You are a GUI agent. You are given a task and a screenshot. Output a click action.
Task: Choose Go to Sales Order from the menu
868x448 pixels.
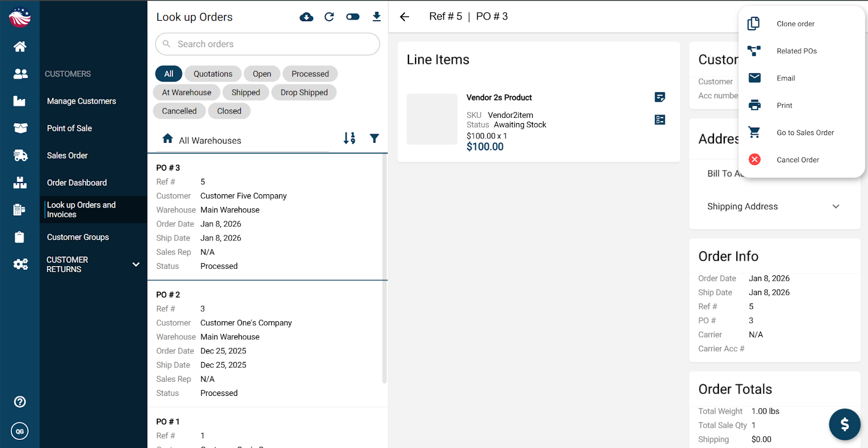(801, 132)
